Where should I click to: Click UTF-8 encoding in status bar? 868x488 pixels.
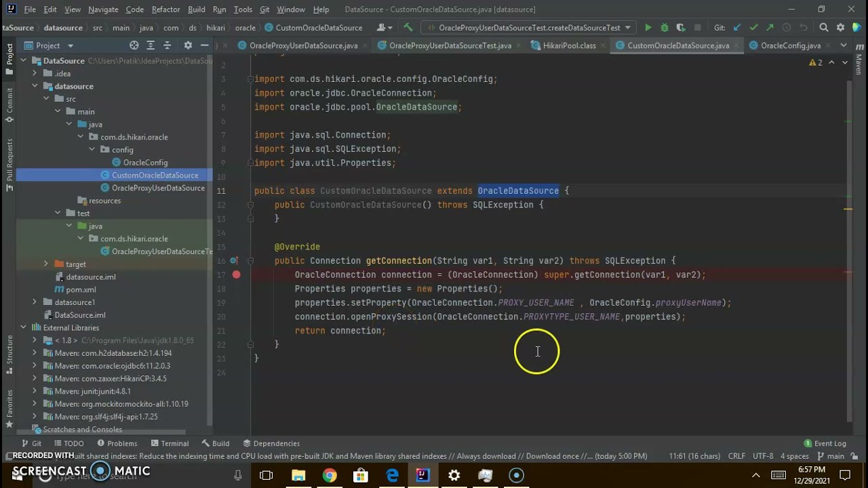click(763, 456)
